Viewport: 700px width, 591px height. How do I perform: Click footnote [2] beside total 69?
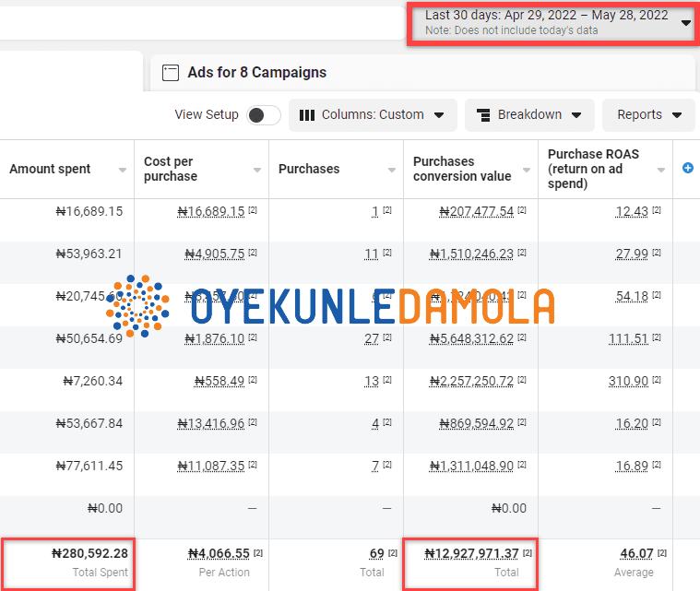[392, 552]
